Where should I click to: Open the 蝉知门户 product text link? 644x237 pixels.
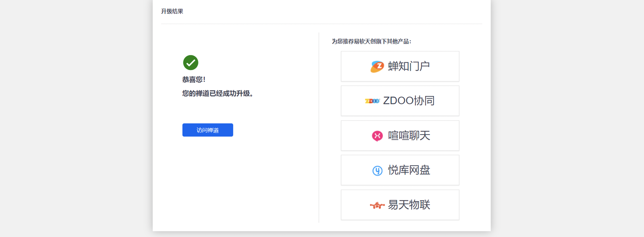(x=409, y=66)
